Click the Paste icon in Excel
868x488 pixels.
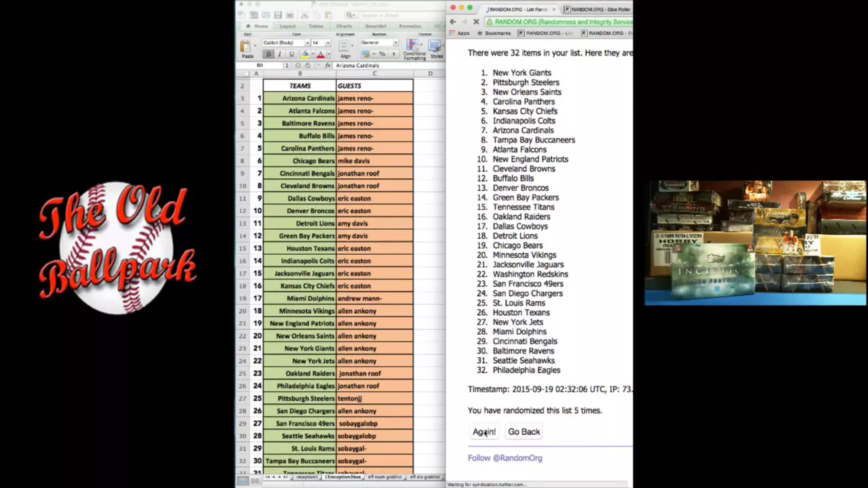click(245, 46)
